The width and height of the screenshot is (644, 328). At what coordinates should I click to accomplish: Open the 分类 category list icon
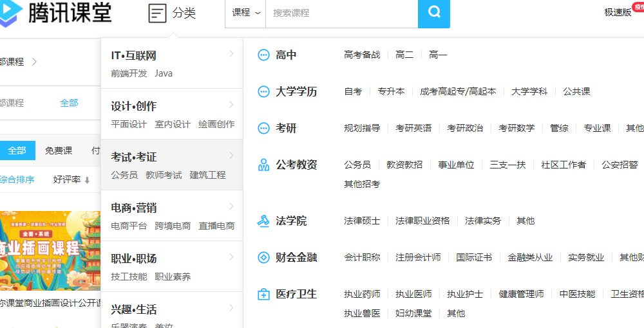tap(157, 13)
